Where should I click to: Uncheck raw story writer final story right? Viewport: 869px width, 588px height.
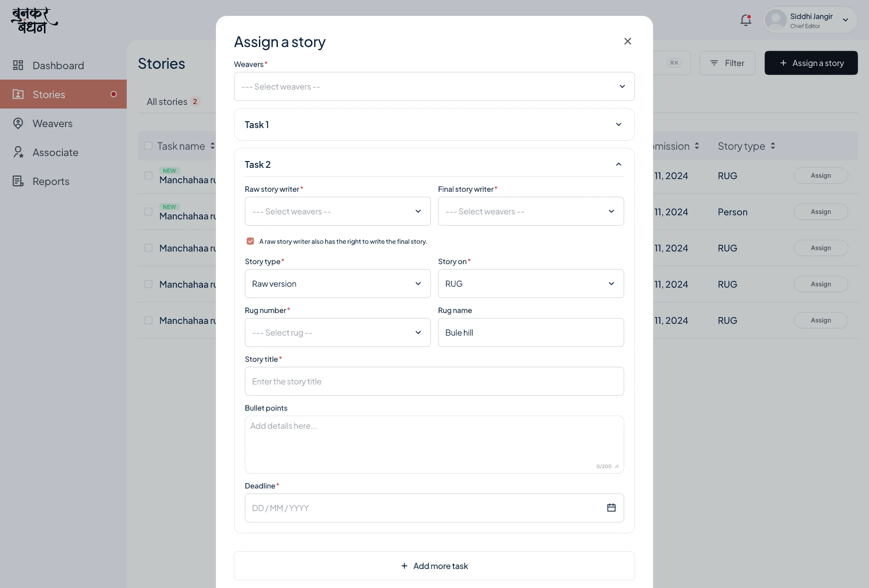point(250,241)
